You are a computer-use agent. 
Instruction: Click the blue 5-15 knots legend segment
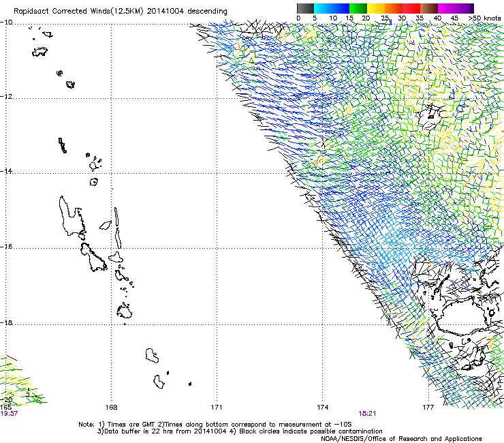click(332, 8)
